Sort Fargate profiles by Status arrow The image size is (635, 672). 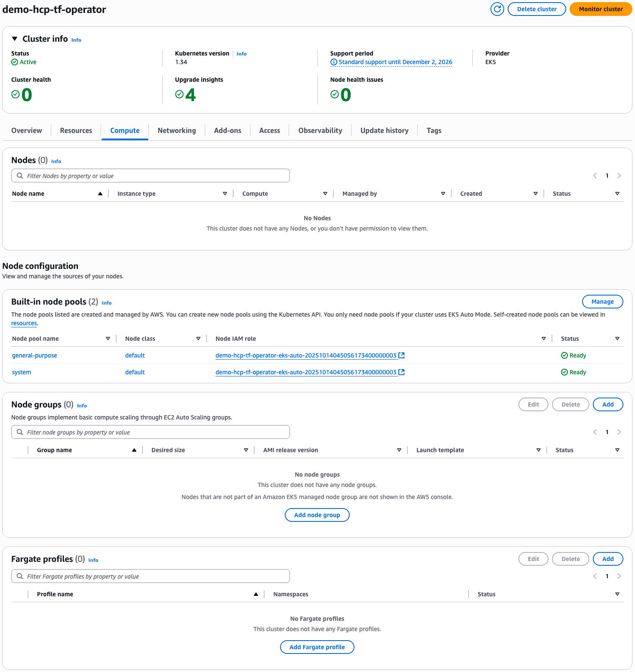[617, 594]
